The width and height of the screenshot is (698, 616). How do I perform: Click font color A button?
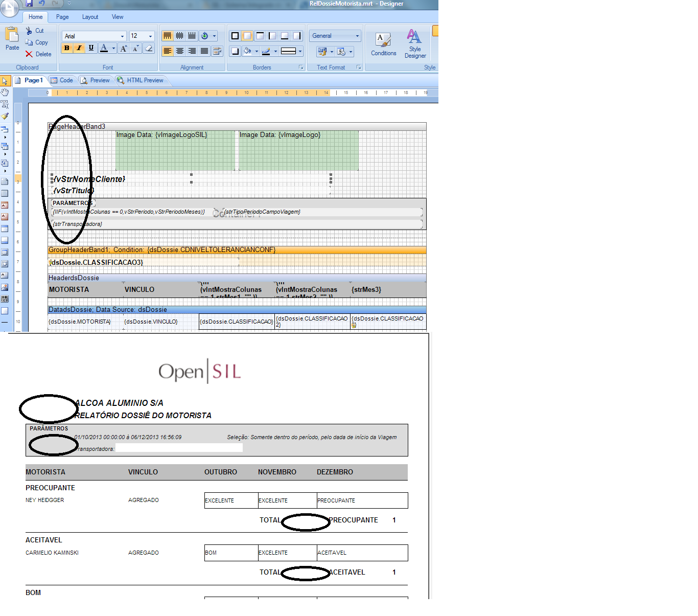coord(104,48)
